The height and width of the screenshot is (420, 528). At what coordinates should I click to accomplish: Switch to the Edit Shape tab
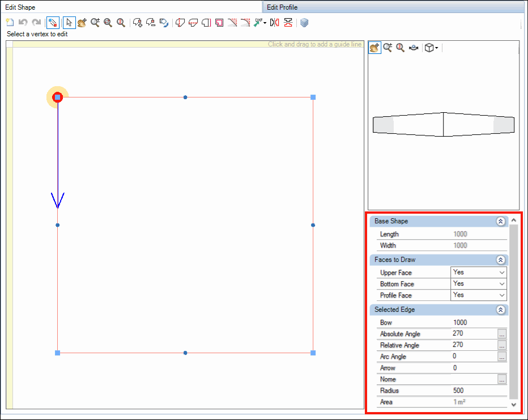(x=20, y=7)
